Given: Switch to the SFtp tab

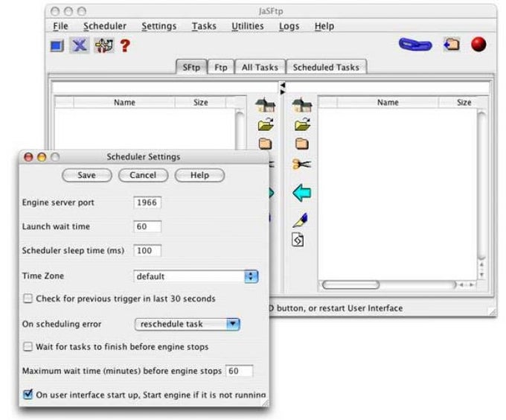Looking at the screenshot, I should coord(191,67).
